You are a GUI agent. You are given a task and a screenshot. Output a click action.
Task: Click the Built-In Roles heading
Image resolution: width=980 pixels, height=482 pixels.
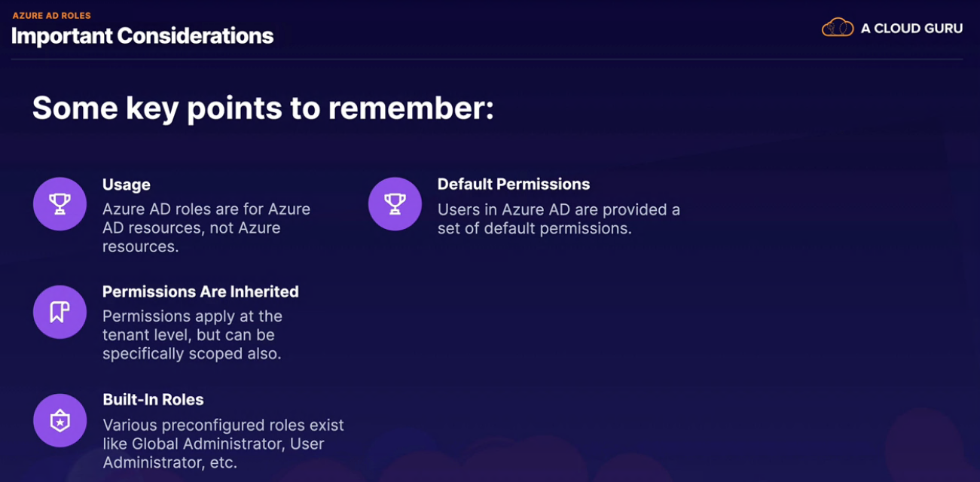click(x=153, y=399)
